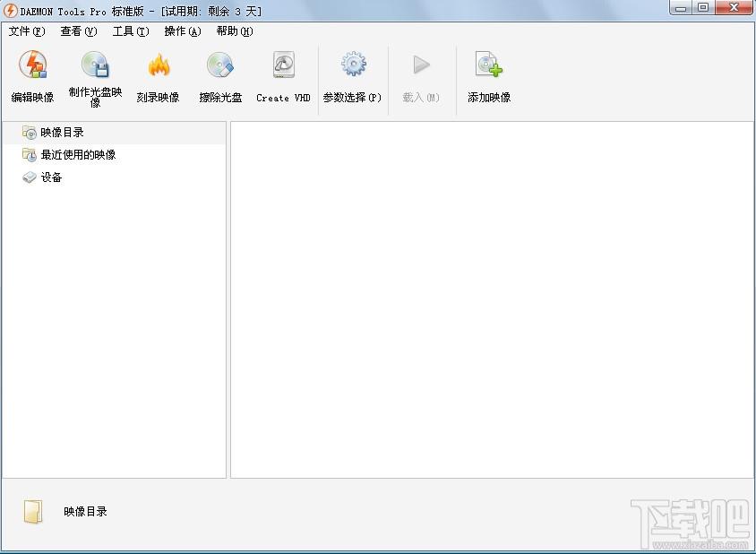Select the Burn Image (刻录映像) flame icon
Viewport: 756px width, 554px height.
coord(159,66)
